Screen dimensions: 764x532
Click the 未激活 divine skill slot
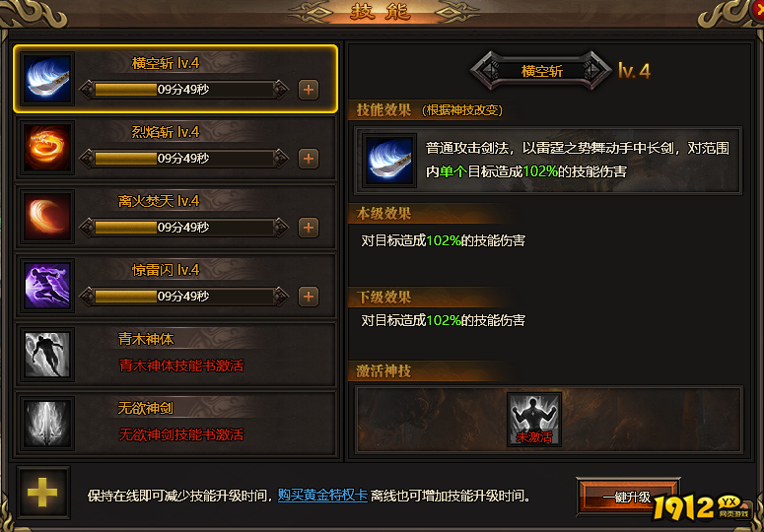534,420
